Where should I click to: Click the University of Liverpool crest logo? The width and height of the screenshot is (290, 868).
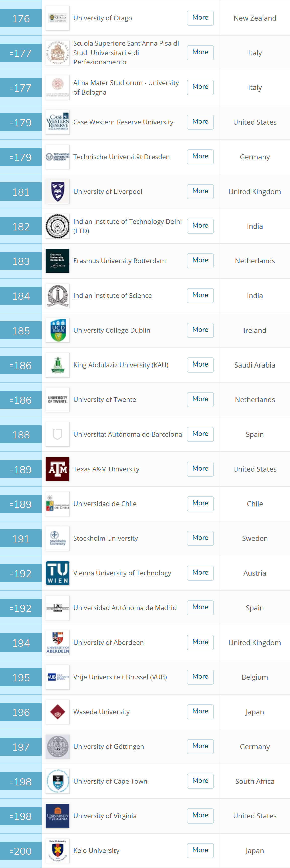(x=57, y=191)
